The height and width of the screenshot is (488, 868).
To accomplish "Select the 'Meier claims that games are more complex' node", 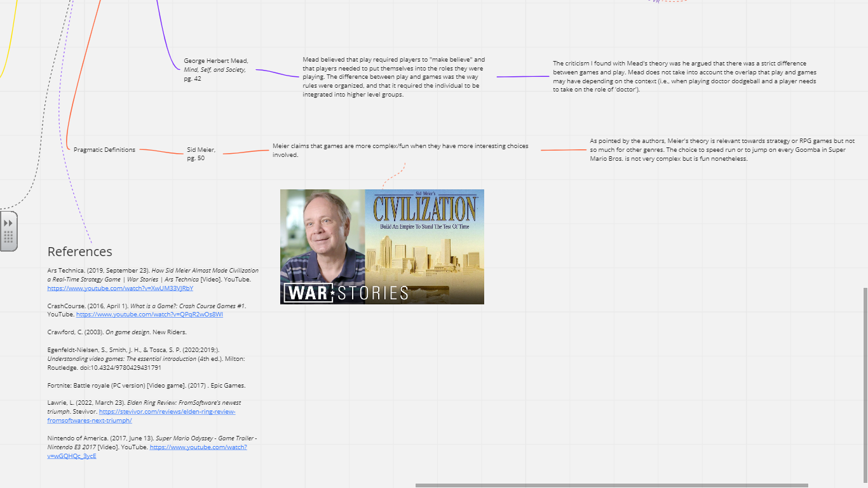I will [401, 150].
